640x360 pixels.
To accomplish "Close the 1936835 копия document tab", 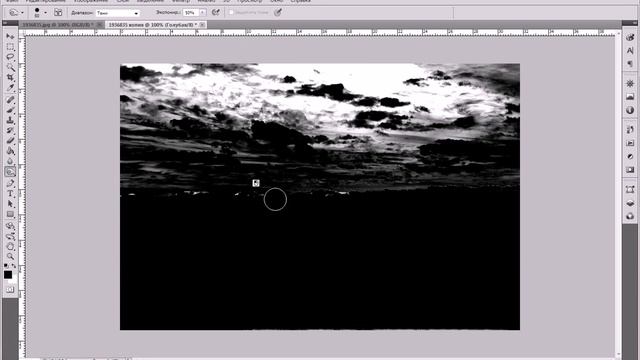I will click(x=202, y=25).
